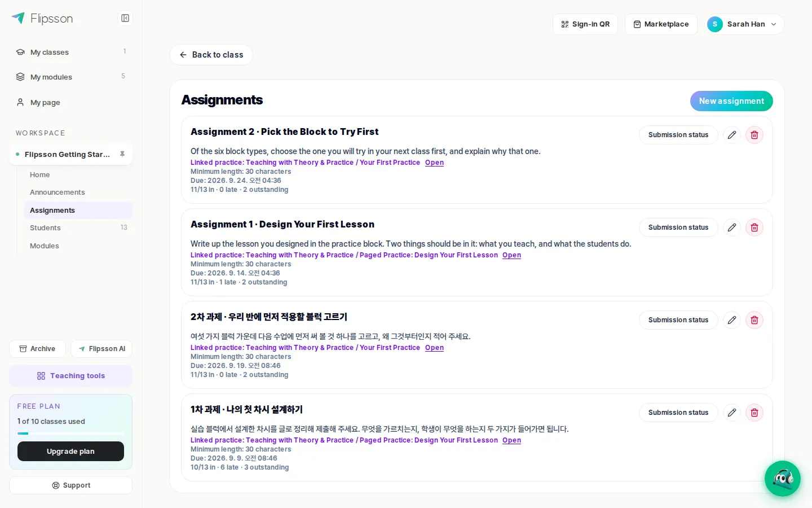812x508 pixels.
Task: View Submission status for Assignment 2
Action: click(x=678, y=135)
